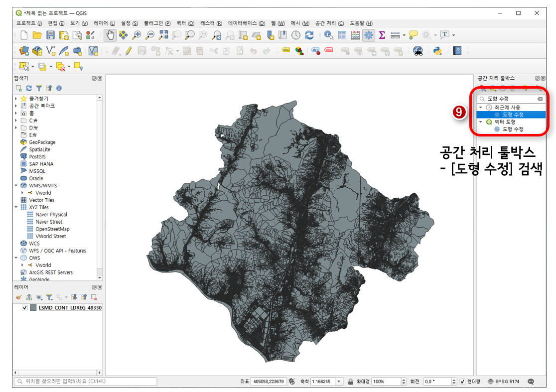Click the Refresh map icon in toolbar
556x392 pixels.
(x=309, y=35)
